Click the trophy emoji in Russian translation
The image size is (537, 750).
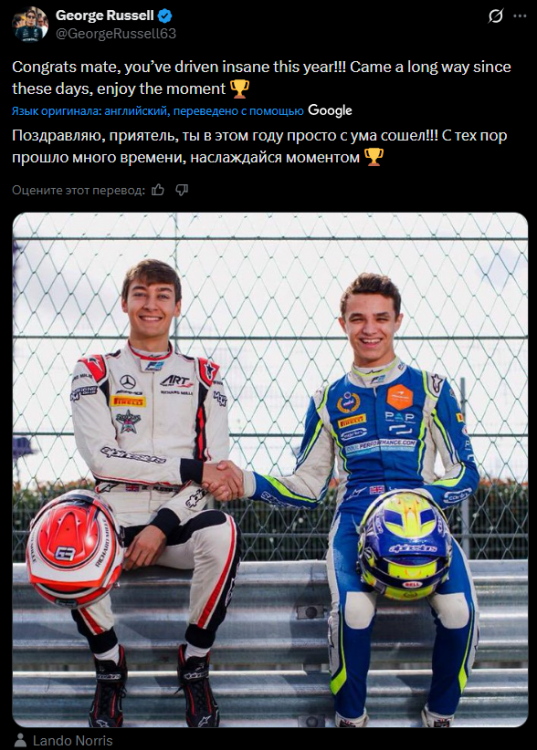(373, 157)
